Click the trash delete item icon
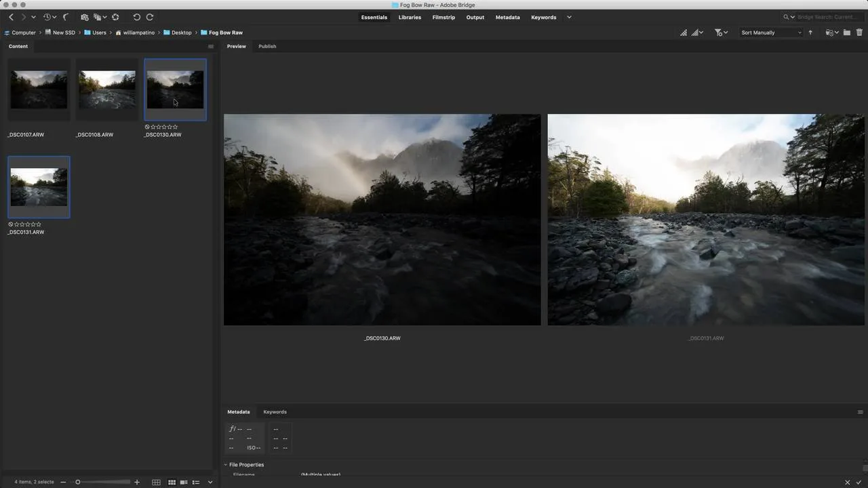868x488 pixels. [860, 33]
